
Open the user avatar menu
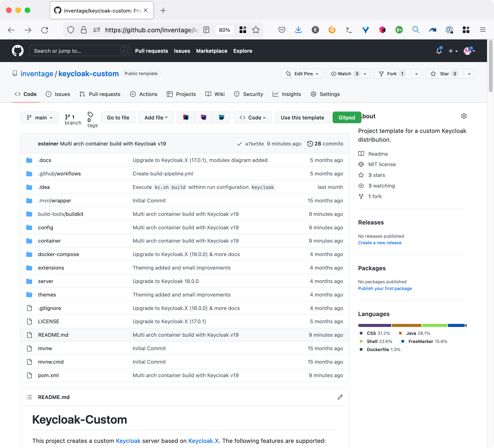pos(469,51)
